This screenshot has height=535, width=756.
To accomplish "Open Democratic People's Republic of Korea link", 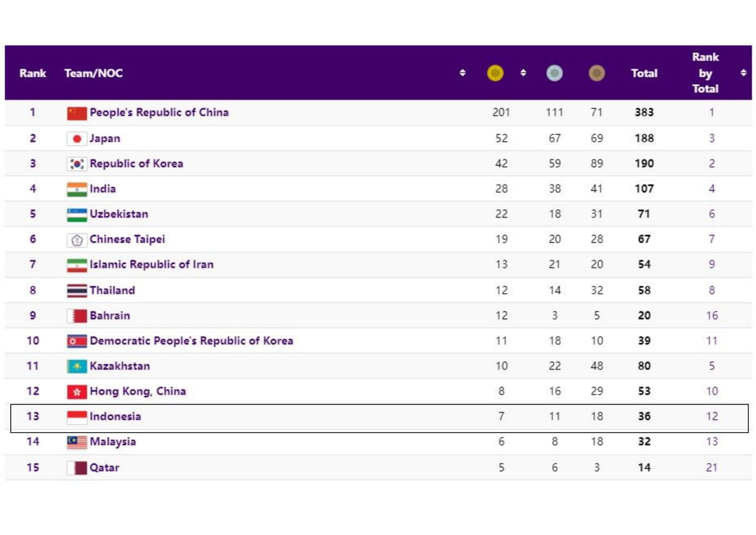I will click(191, 341).
